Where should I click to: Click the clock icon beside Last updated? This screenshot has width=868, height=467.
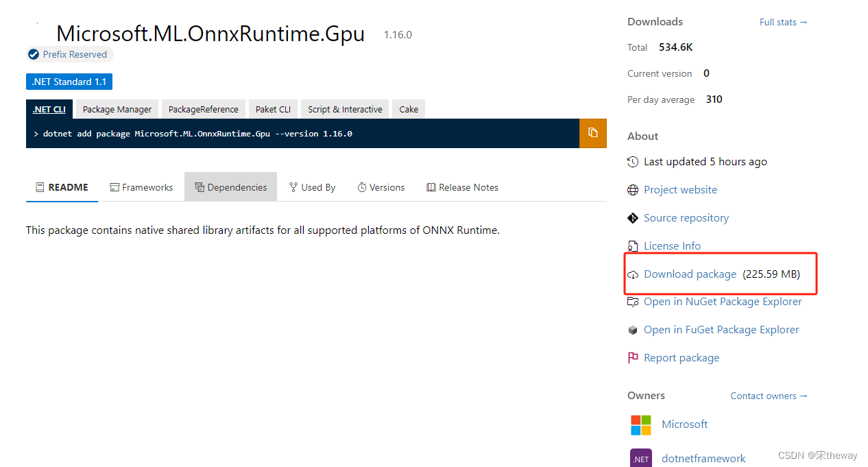click(633, 162)
